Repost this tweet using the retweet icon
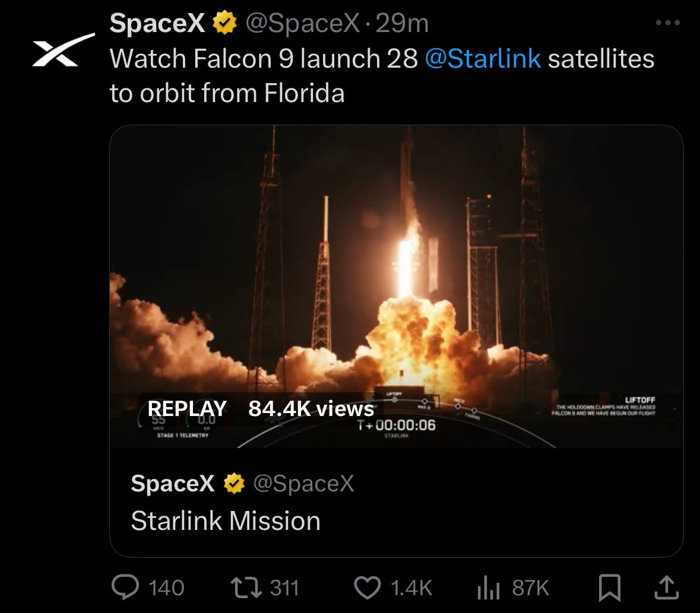 click(x=246, y=587)
